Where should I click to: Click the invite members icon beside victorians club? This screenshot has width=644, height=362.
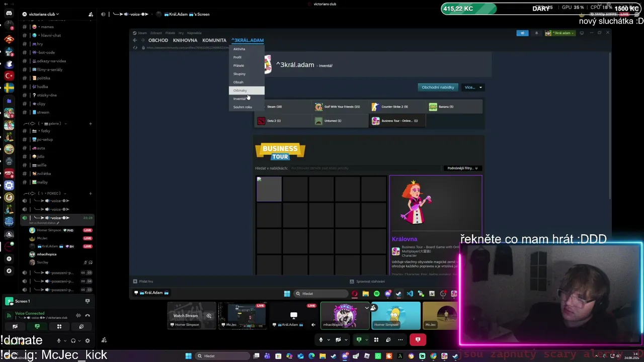point(91,14)
